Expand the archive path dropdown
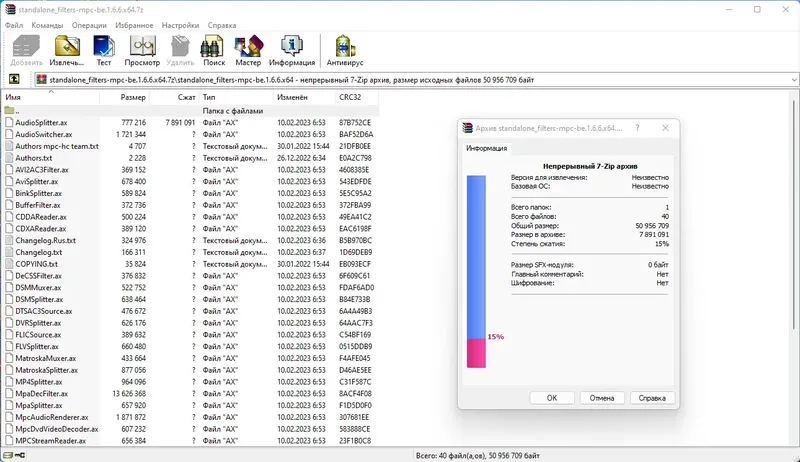 794,80
